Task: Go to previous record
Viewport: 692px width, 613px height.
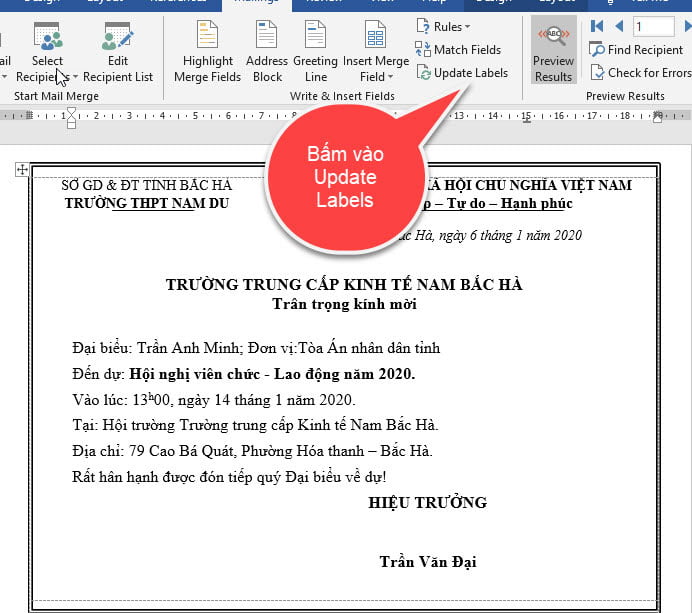Action: click(x=619, y=26)
